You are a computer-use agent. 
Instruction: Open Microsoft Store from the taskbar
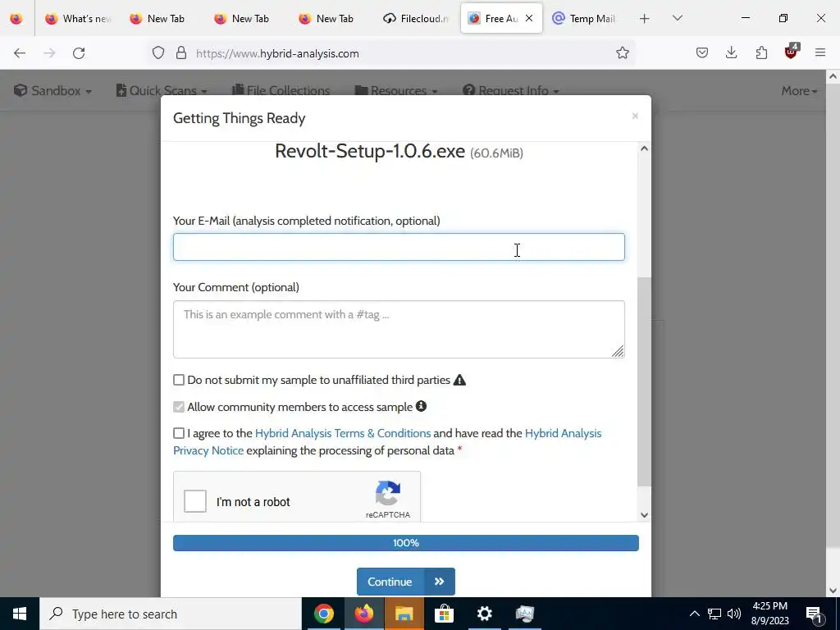tap(444, 614)
